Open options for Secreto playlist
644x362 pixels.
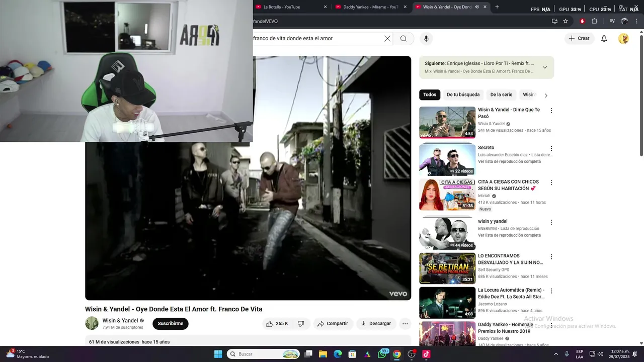point(551,148)
